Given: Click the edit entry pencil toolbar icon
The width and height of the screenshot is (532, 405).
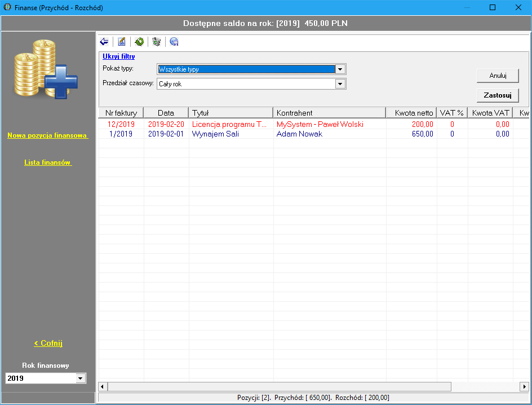Looking at the screenshot, I should (x=122, y=42).
